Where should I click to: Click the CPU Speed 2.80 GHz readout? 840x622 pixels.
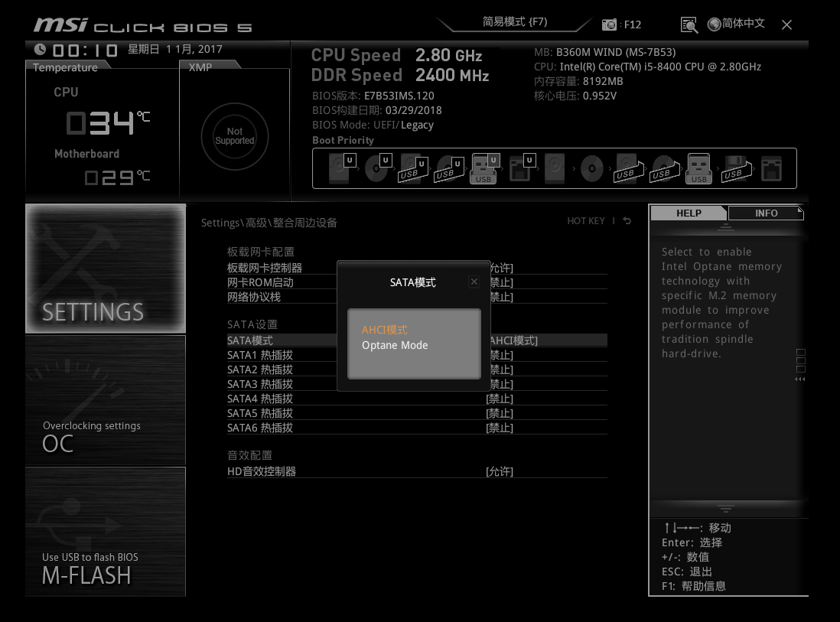(397, 55)
